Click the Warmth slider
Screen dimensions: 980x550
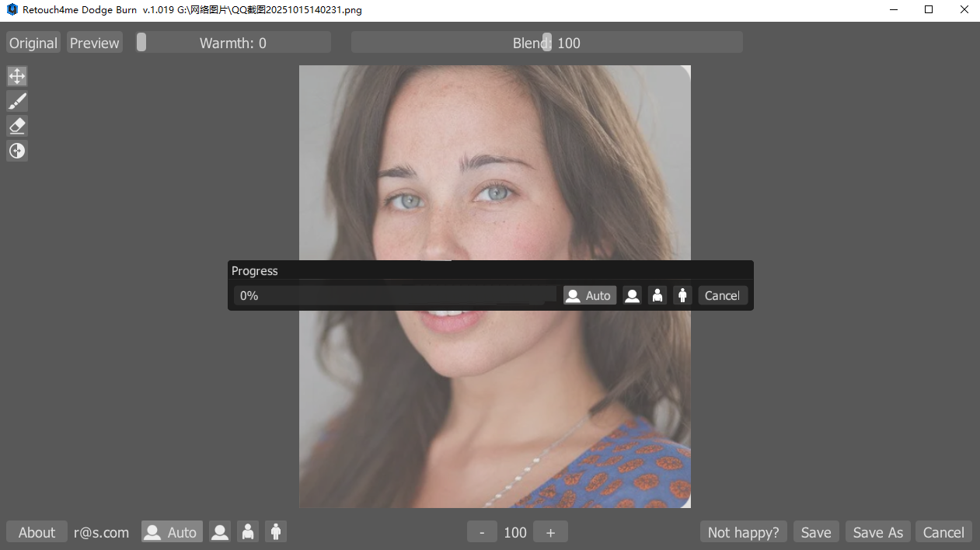[x=233, y=43]
